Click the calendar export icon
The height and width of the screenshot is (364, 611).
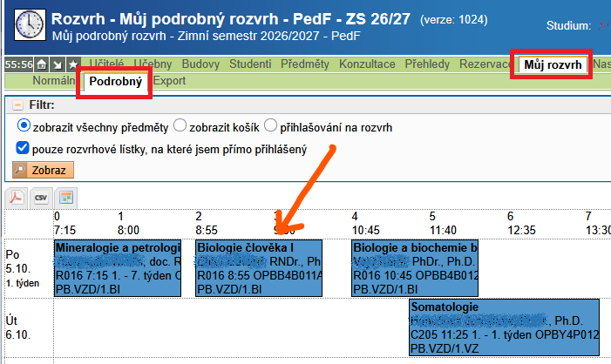66,198
